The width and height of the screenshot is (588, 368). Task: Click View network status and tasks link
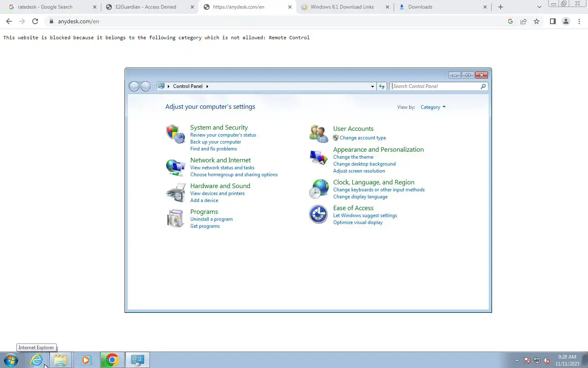click(222, 168)
